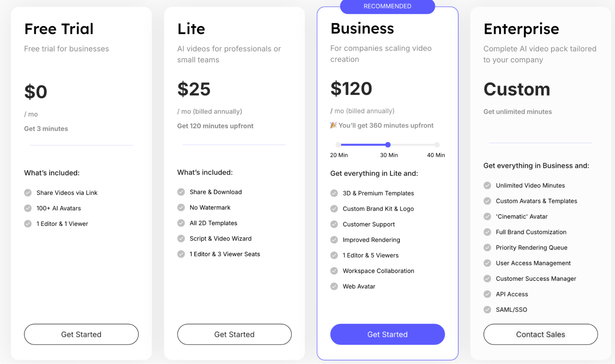
Task: Click the Business minutes slider handle
Action: pyautogui.click(x=388, y=145)
